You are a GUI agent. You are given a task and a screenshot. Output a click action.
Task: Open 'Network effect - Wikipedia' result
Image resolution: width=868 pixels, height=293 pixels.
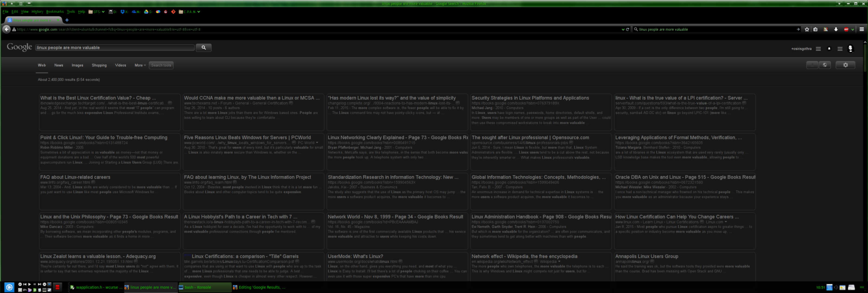pyautogui.click(x=524, y=256)
